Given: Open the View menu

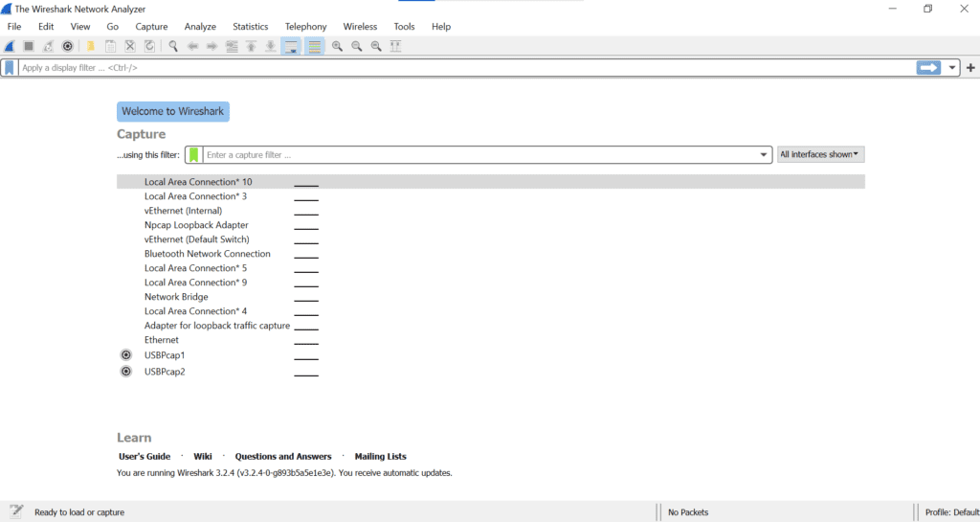Looking at the screenshot, I should coord(80,26).
